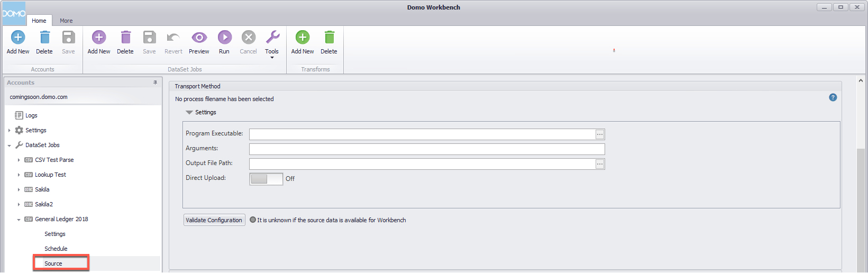The width and height of the screenshot is (868, 273).
Task: Collapse the DataSet Jobs node arrow
Action: click(9, 145)
